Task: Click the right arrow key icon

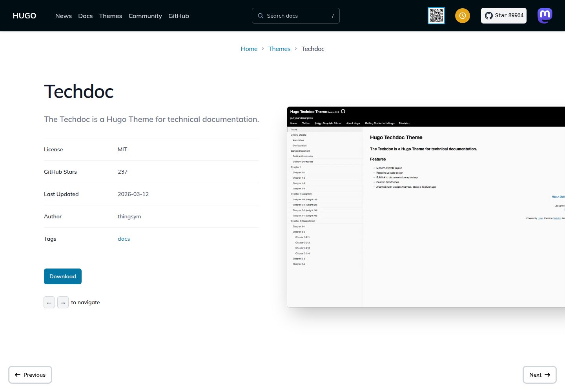Action: point(63,302)
